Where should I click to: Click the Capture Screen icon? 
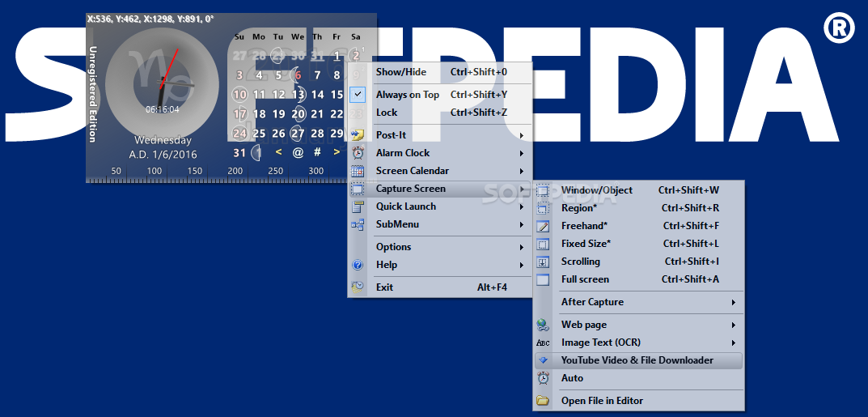click(358, 189)
